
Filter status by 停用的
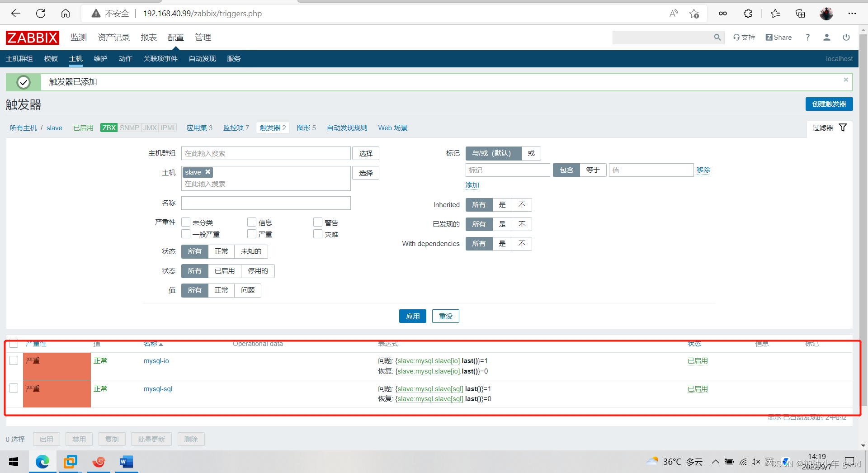pyautogui.click(x=258, y=271)
